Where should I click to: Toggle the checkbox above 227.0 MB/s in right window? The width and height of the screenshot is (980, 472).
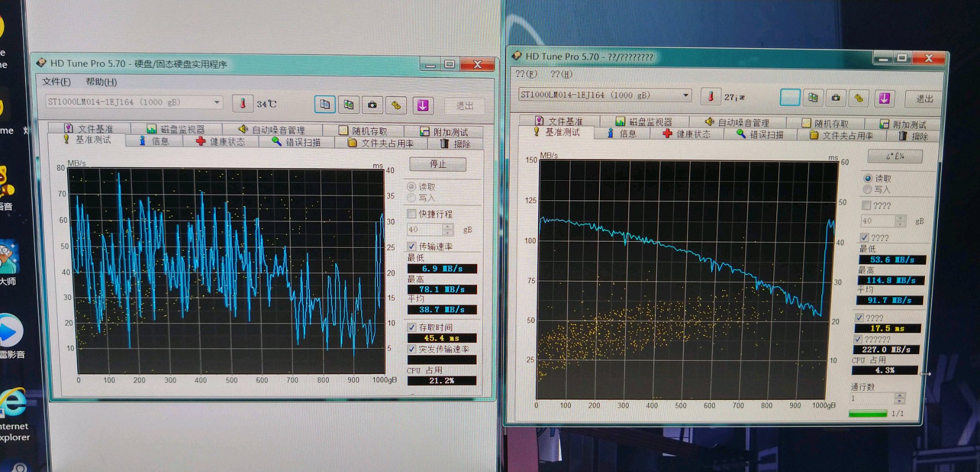click(x=858, y=339)
